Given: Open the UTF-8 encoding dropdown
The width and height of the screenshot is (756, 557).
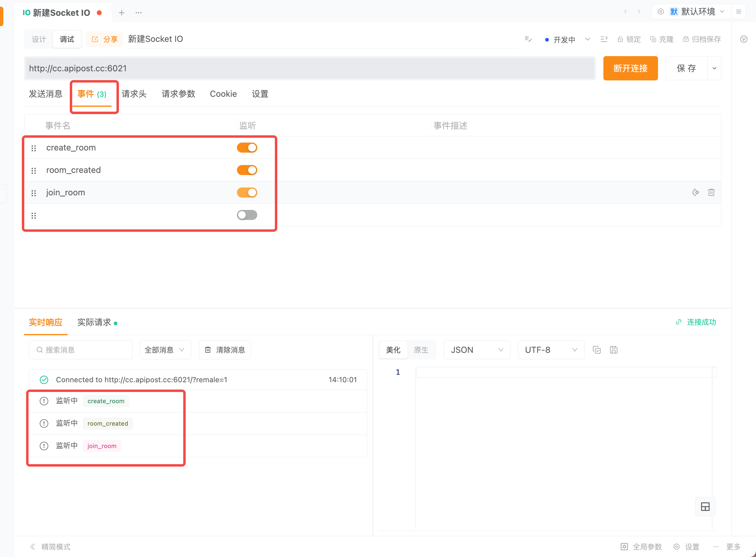Looking at the screenshot, I should (x=550, y=350).
